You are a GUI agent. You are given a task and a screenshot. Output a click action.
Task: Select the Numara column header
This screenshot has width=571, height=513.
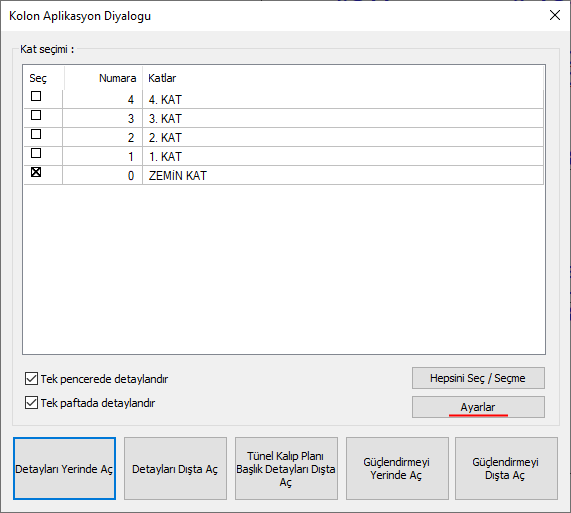point(103,78)
